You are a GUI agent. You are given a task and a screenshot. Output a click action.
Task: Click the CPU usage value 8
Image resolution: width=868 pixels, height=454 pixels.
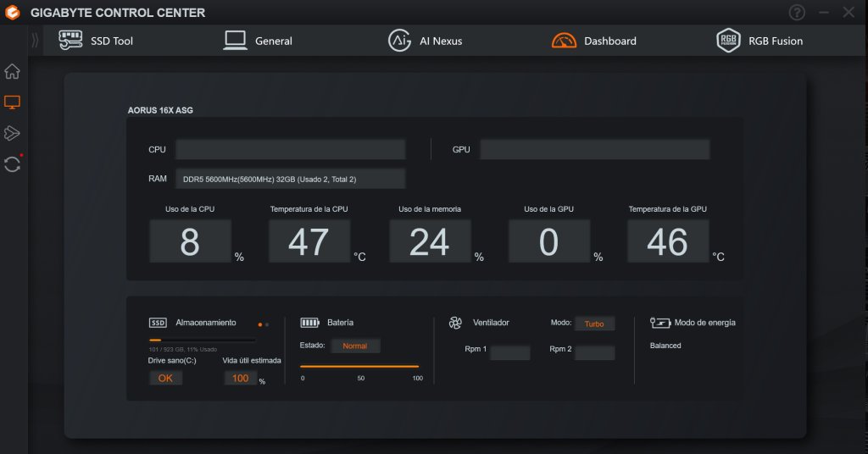click(x=190, y=241)
